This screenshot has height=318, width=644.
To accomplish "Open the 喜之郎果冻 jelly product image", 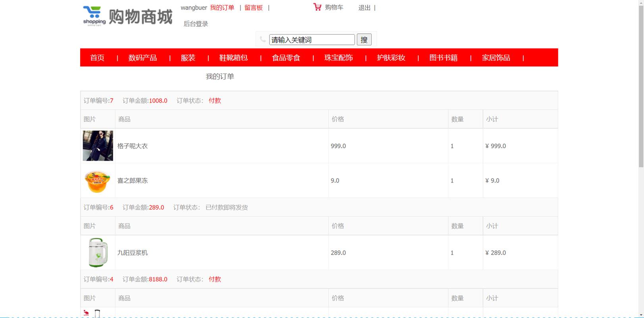I will (x=98, y=181).
